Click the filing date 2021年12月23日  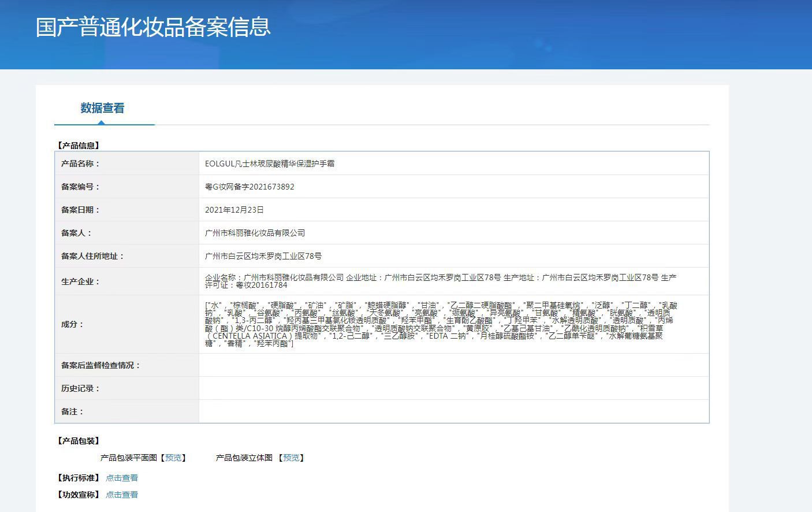point(234,210)
